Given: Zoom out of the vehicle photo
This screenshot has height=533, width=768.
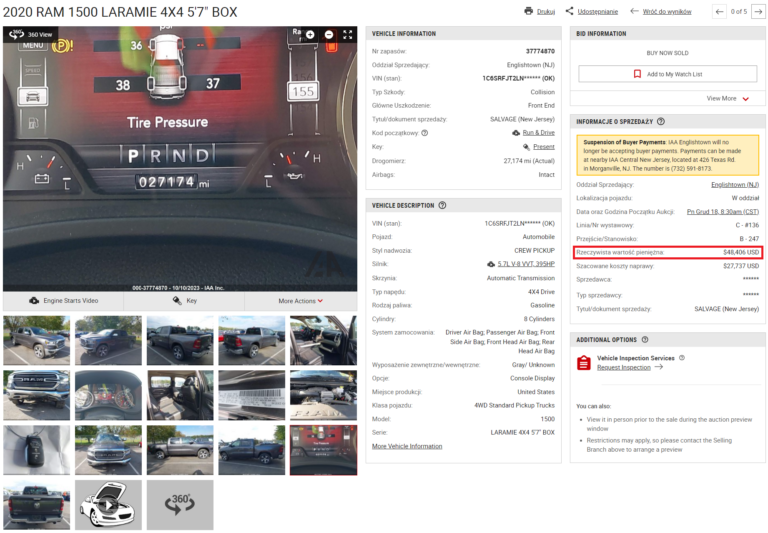Looking at the screenshot, I should [329, 35].
